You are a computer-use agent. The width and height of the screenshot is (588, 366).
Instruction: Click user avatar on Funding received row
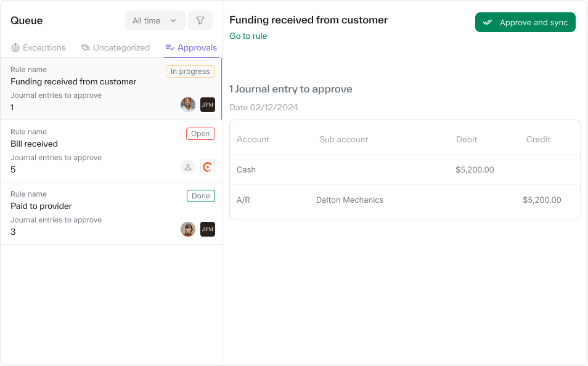pos(188,105)
